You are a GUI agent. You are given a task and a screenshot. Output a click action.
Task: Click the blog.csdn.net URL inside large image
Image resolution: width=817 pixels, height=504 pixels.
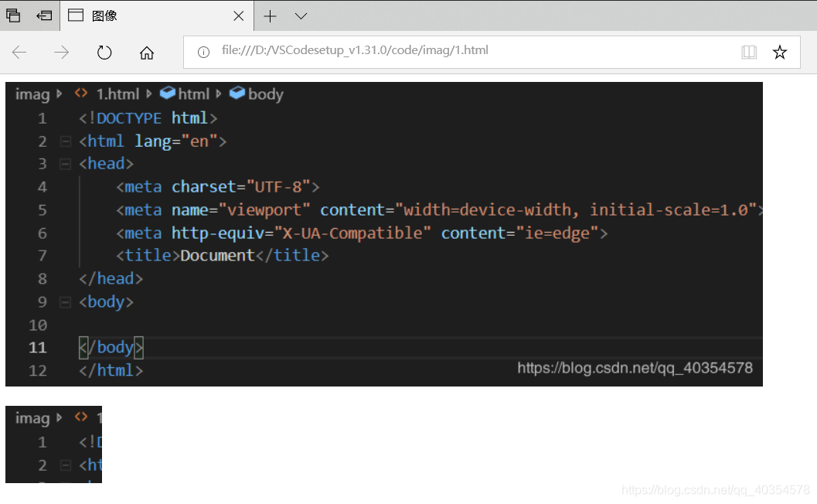click(x=635, y=368)
